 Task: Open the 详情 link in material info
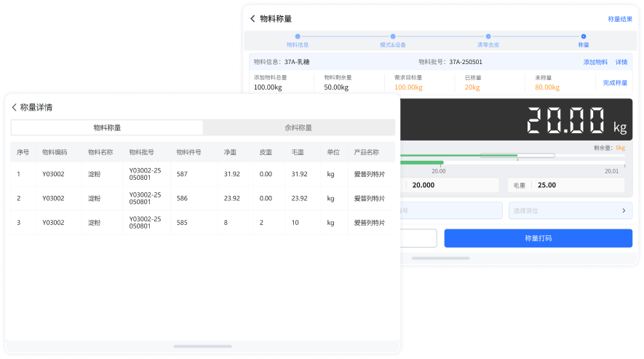(x=621, y=62)
